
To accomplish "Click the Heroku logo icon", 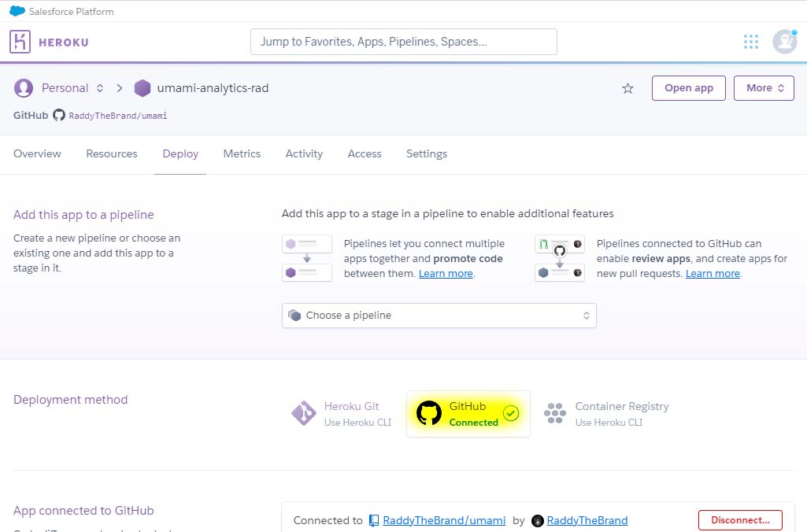I will pyautogui.click(x=20, y=42).
